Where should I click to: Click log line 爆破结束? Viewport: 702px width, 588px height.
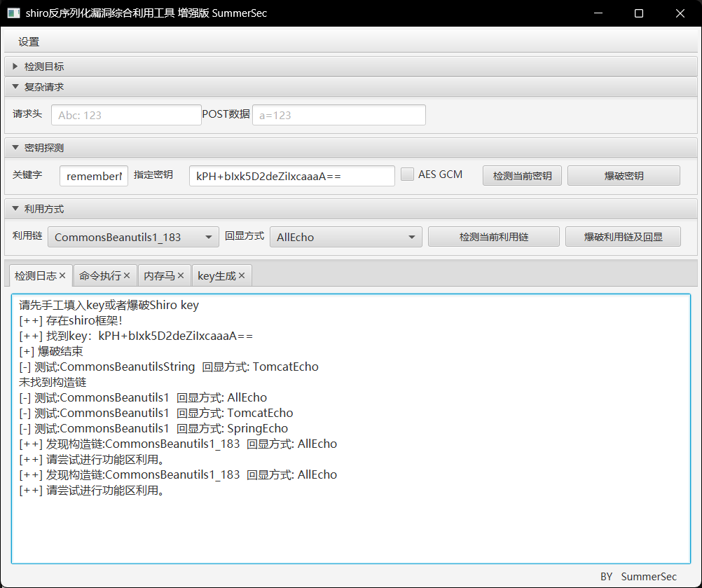coord(51,352)
